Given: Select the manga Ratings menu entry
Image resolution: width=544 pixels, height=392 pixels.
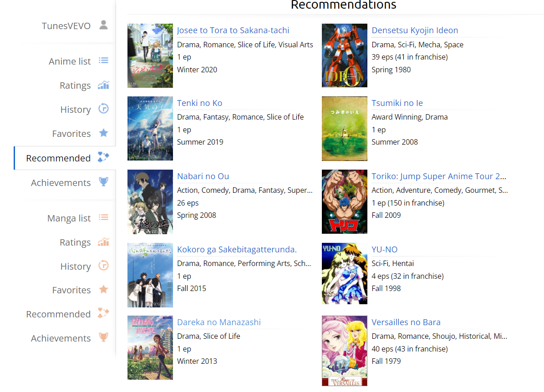Looking at the screenshot, I should point(75,242).
